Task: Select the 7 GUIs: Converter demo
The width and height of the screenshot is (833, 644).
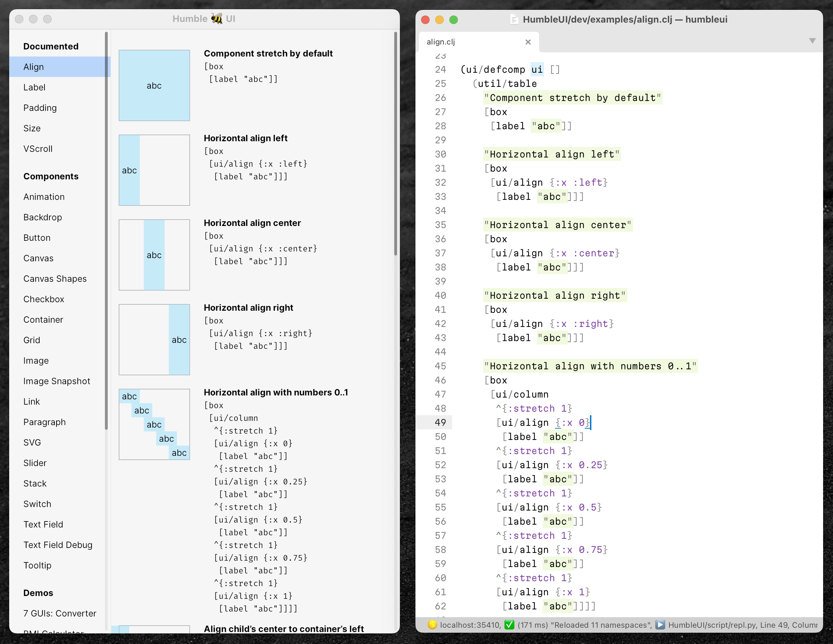Action: click(x=59, y=613)
